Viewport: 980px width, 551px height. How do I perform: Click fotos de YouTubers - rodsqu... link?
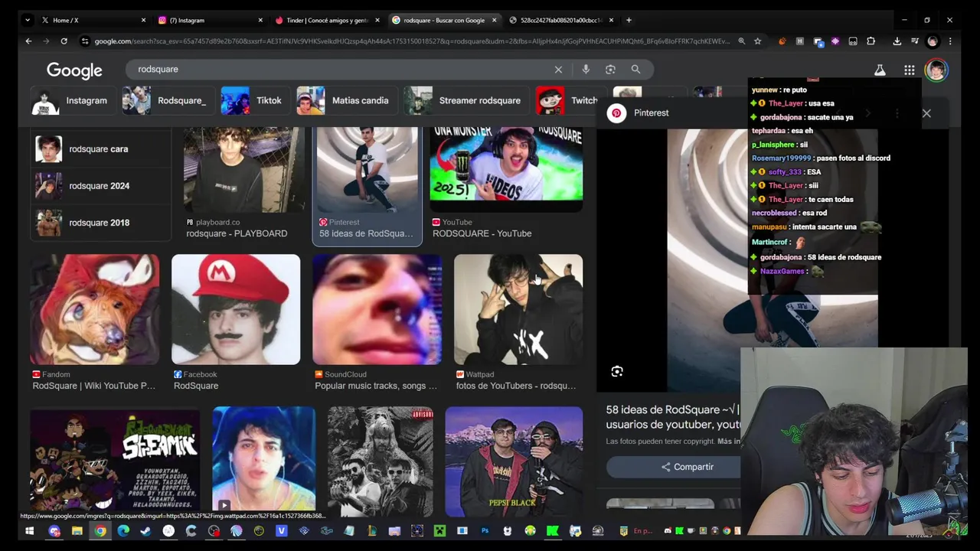(x=516, y=386)
